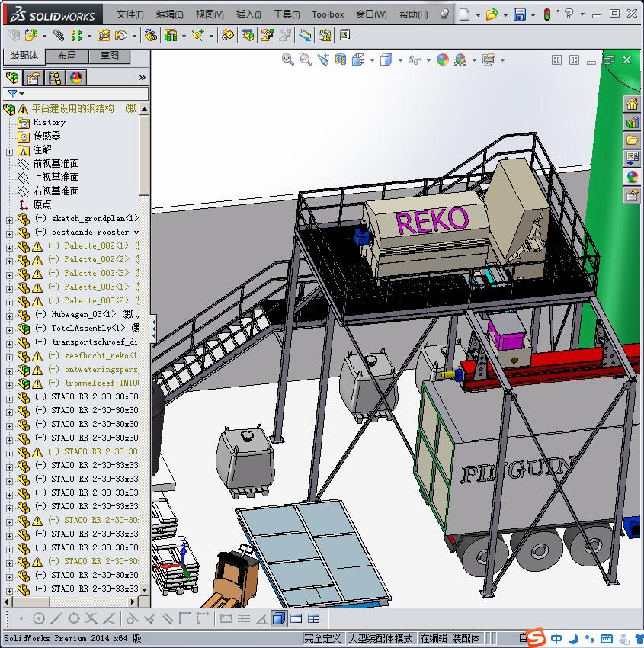Open the ConfigurationManager tab icon
644x648 pixels.
[x=55, y=78]
